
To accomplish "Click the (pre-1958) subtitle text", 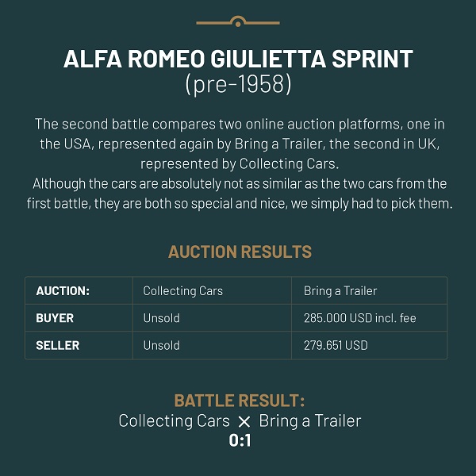I will coord(238,84).
